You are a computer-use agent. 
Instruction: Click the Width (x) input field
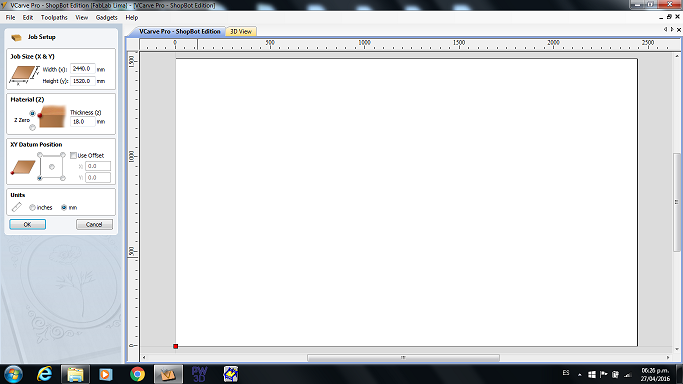(x=82, y=69)
